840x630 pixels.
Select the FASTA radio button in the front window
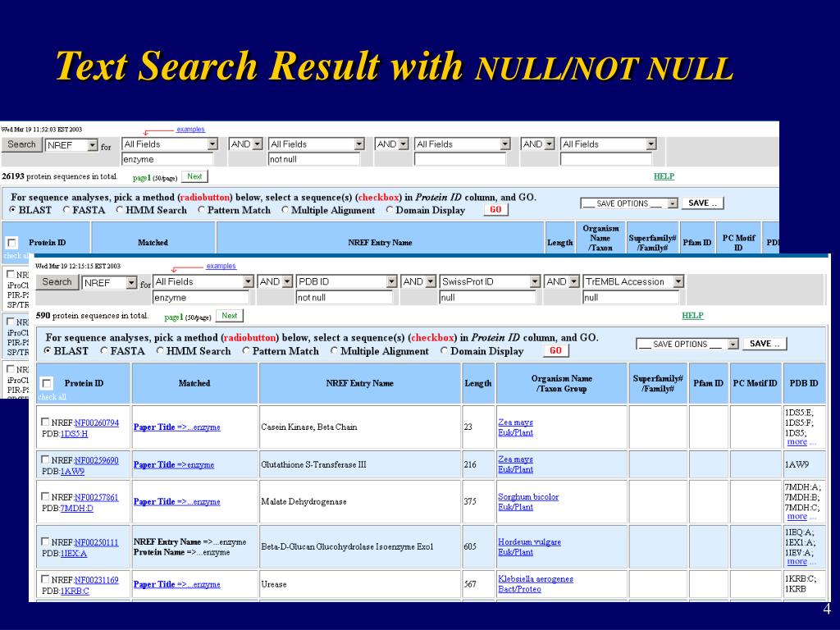click(104, 351)
